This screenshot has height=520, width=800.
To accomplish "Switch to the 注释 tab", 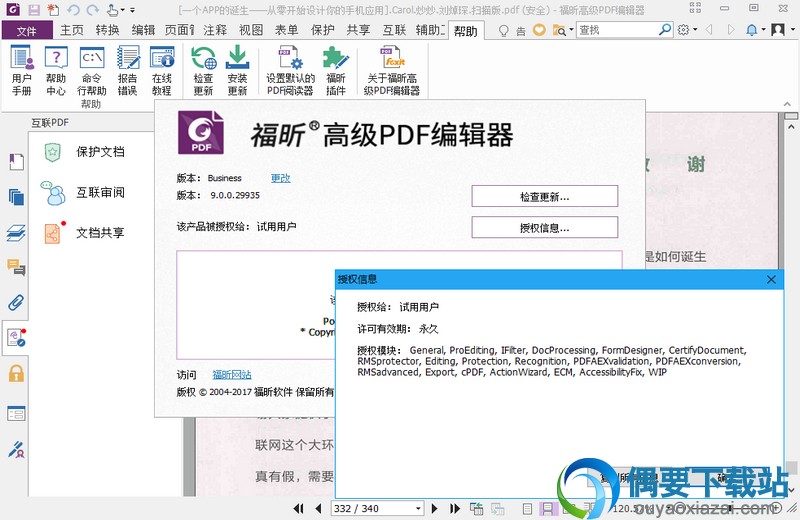I will point(215,31).
